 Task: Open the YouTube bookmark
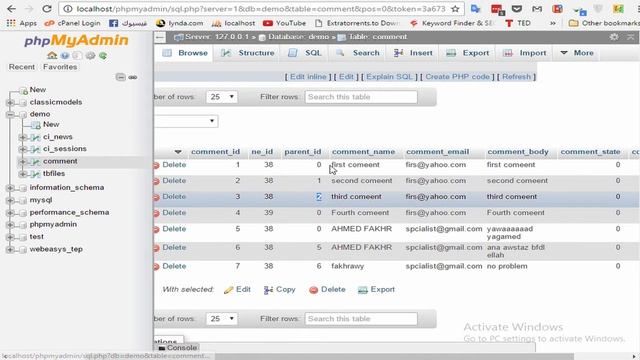pyautogui.click(x=284, y=23)
